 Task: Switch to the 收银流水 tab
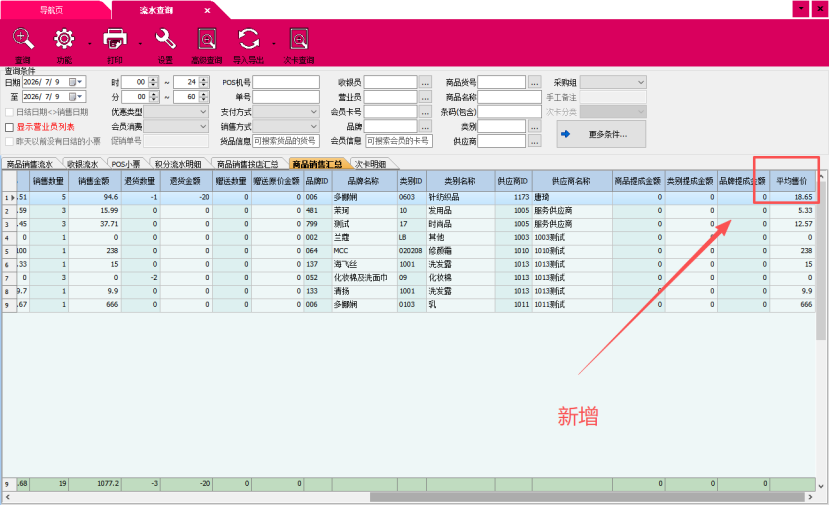click(x=82, y=164)
